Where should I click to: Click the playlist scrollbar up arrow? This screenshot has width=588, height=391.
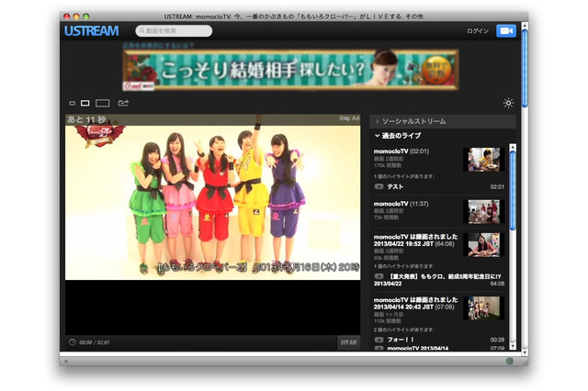513,147
